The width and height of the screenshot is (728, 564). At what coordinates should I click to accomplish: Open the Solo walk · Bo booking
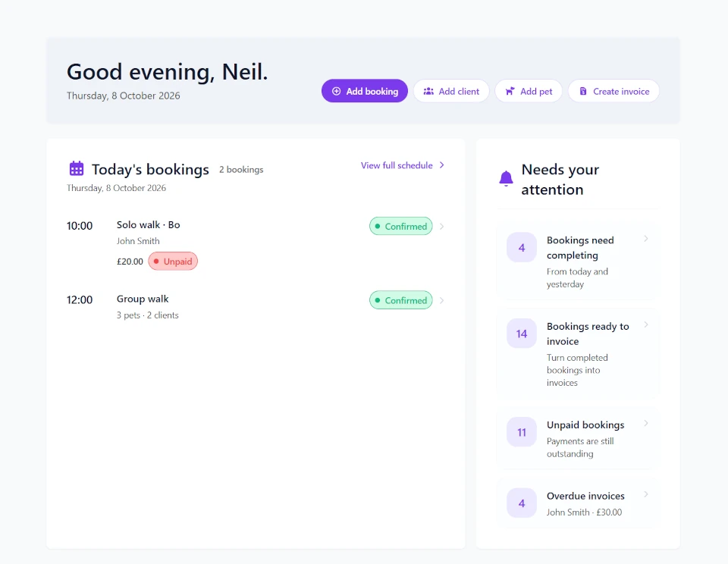tap(148, 224)
